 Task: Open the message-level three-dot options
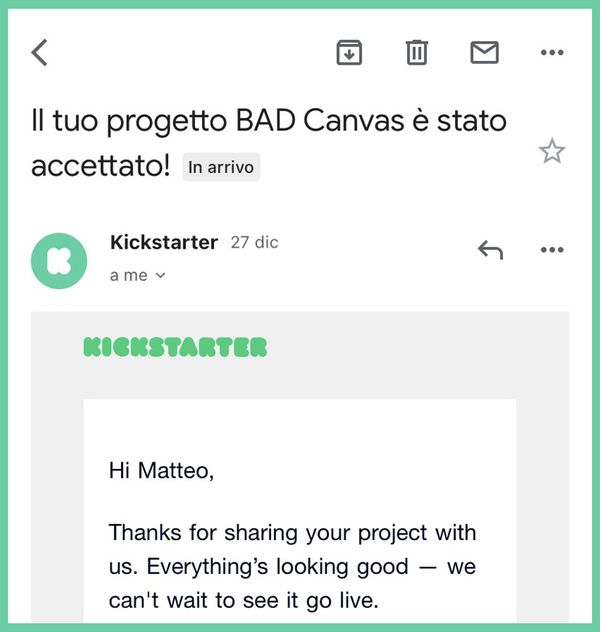[x=552, y=250]
